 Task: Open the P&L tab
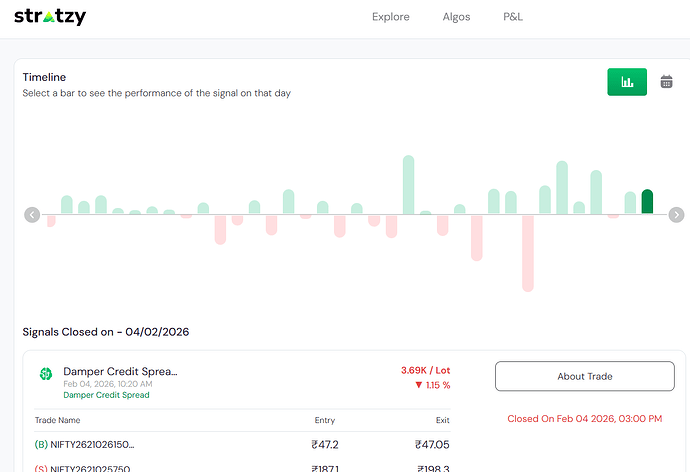point(513,17)
